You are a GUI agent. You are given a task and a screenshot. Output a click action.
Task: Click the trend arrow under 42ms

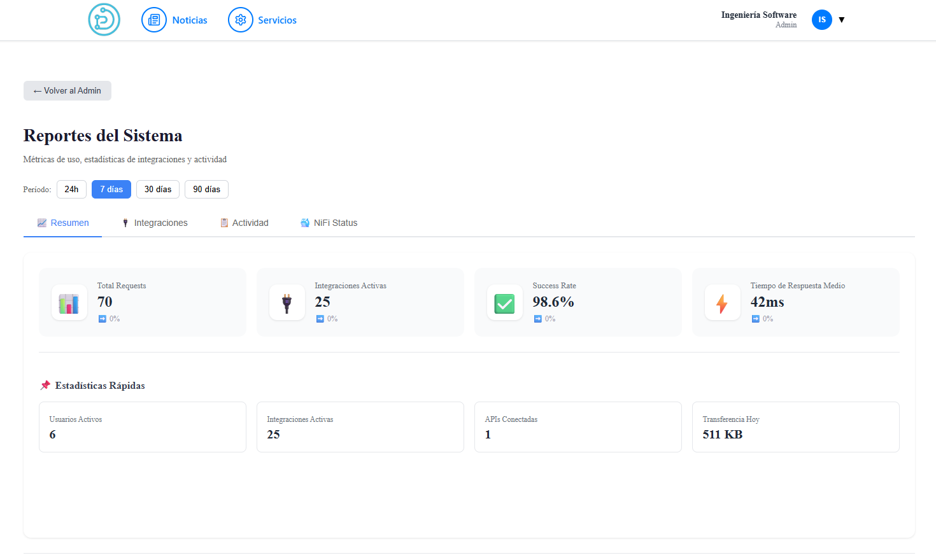point(755,319)
